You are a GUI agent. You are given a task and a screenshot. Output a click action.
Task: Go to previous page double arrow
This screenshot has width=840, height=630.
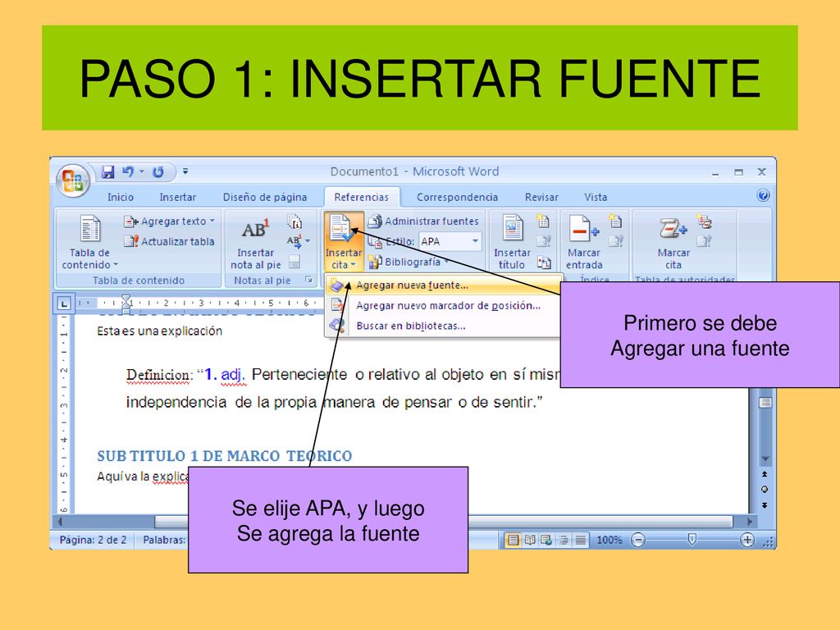click(x=765, y=475)
